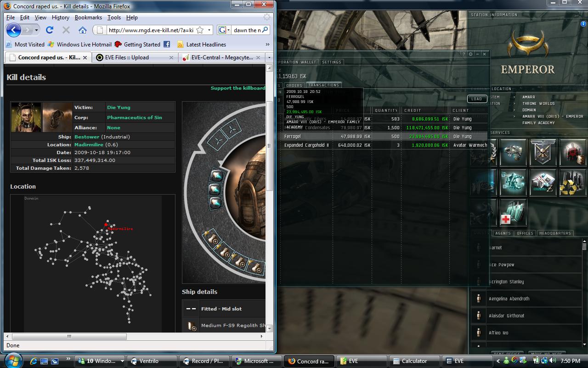588x368 pixels.
Task: Close the EVE-Central Megacyte tab
Action: [x=258, y=57]
